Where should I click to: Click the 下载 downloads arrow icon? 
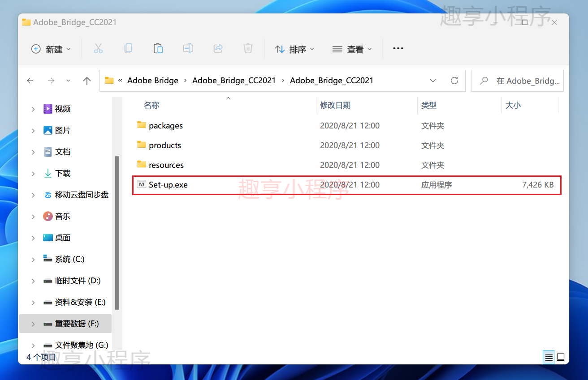(x=48, y=173)
